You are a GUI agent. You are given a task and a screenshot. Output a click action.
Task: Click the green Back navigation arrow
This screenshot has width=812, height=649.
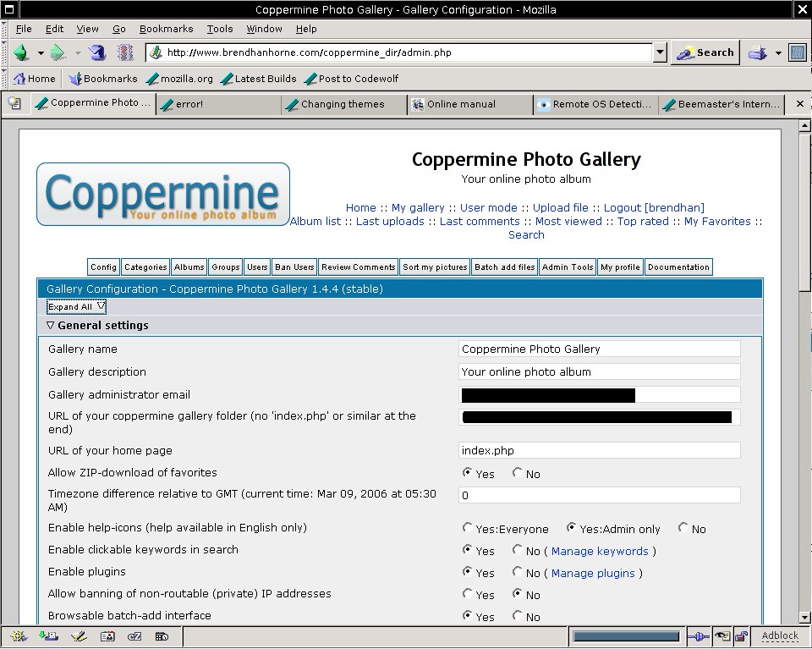(21, 52)
